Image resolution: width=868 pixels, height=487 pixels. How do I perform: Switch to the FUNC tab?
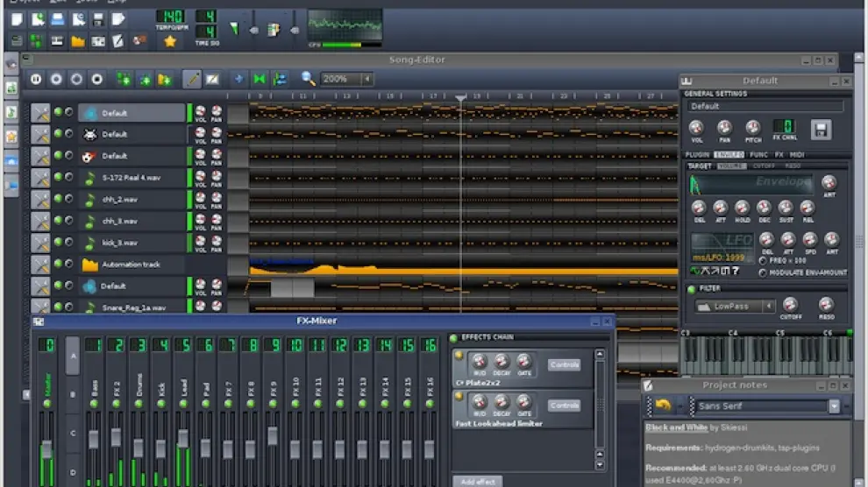coord(759,155)
